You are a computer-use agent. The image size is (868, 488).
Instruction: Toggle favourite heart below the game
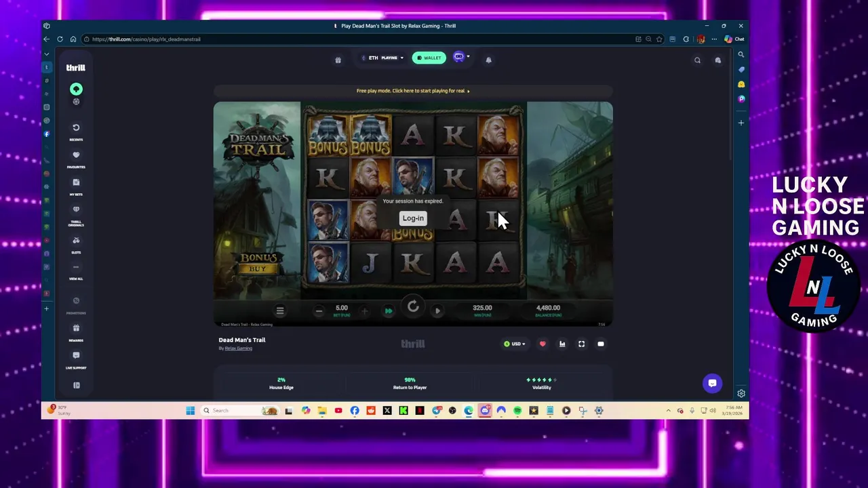pos(542,344)
